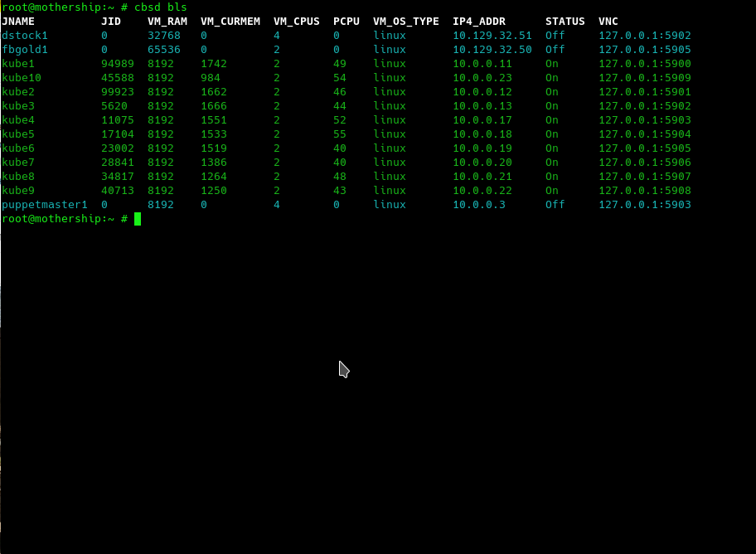
Task: Click the Off status of dstock1
Action: (x=555, y=35)
